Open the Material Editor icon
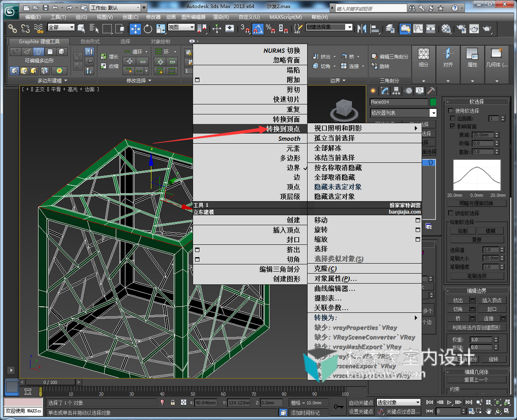 click(x=446, y=28)
